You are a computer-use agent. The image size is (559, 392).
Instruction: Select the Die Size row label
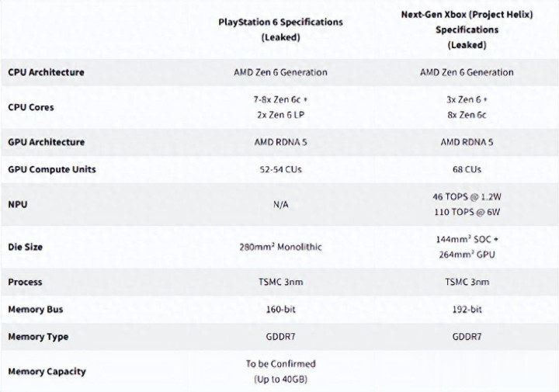26,247
